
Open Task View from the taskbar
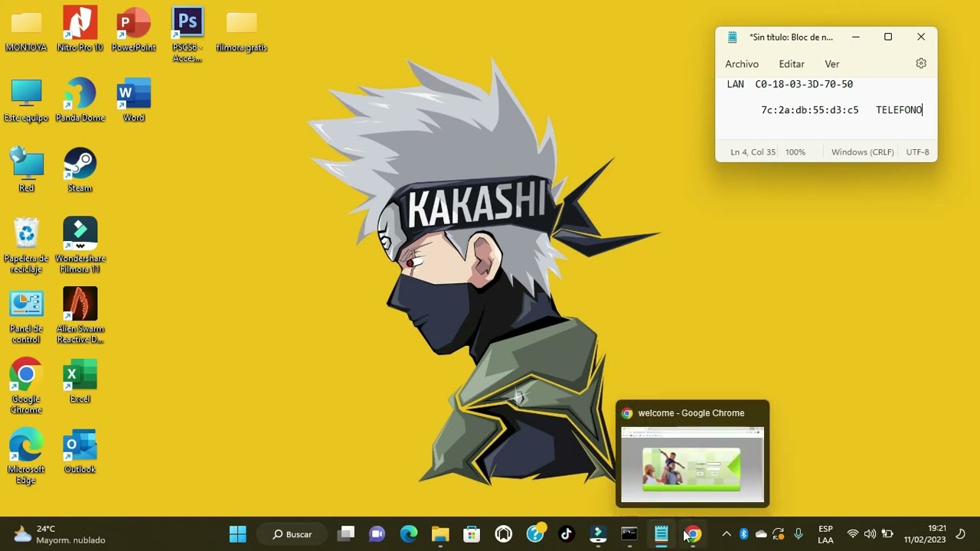(x=346, y=534)
